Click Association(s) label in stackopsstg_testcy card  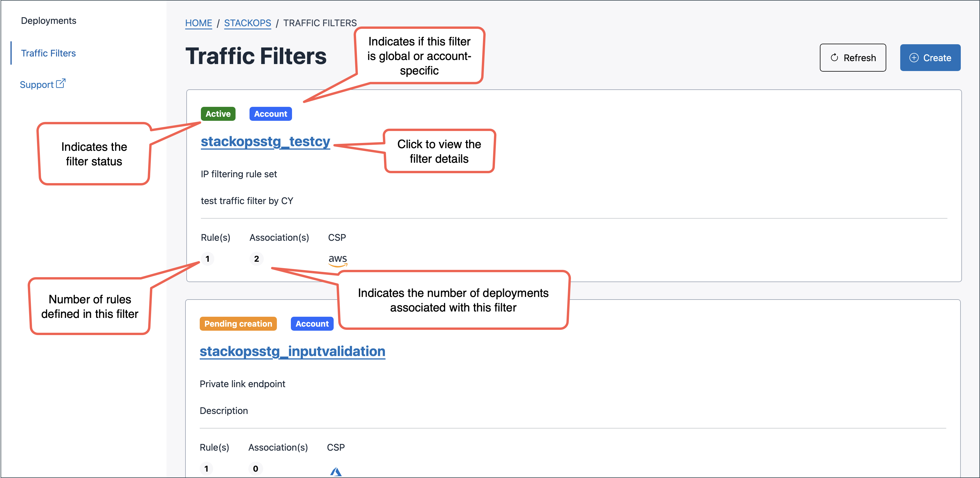click(279, 238)
